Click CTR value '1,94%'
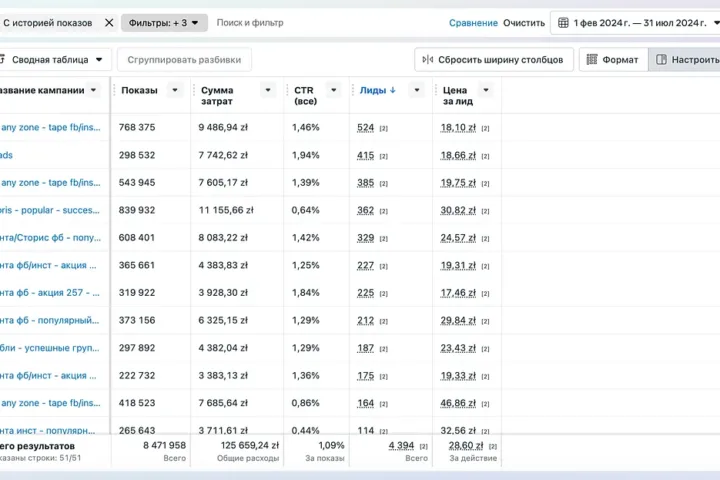 coord(305,155)
